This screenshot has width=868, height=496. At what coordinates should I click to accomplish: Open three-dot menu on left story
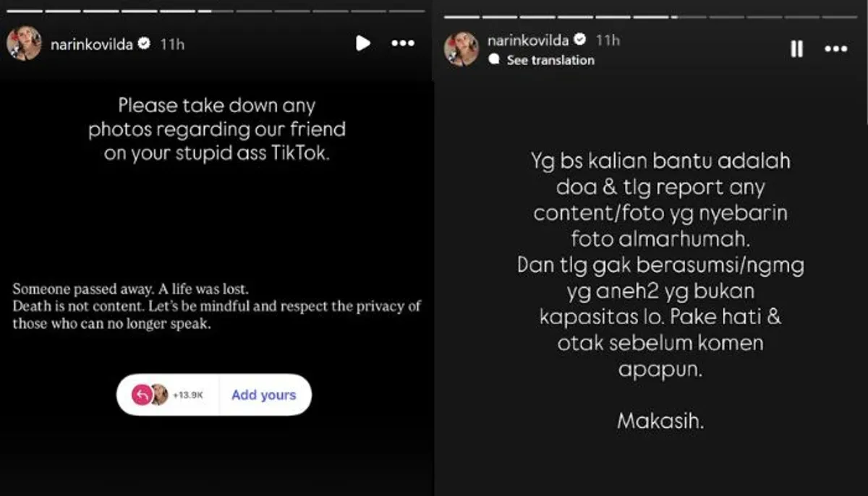(x=403, y=43)
